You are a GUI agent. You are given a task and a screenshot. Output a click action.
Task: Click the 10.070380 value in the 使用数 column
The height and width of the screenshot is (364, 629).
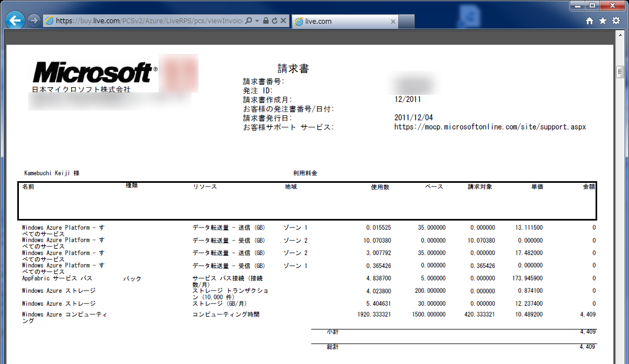(x=377, y=241)
